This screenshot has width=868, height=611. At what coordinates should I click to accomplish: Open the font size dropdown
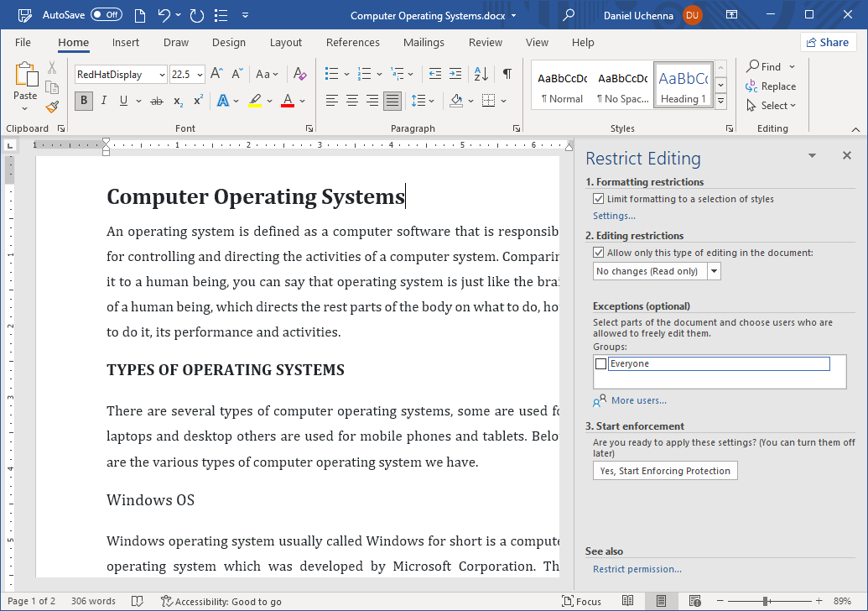[200, 74]
